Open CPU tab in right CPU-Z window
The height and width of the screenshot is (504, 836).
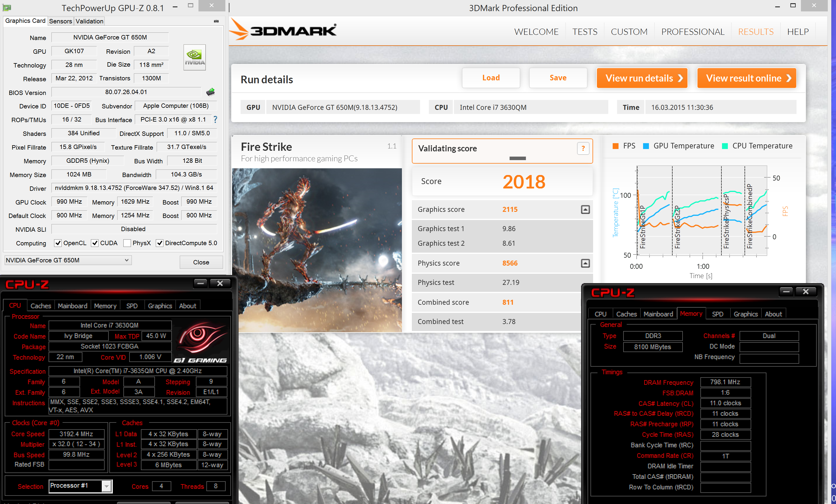click(x=600, y=314)
